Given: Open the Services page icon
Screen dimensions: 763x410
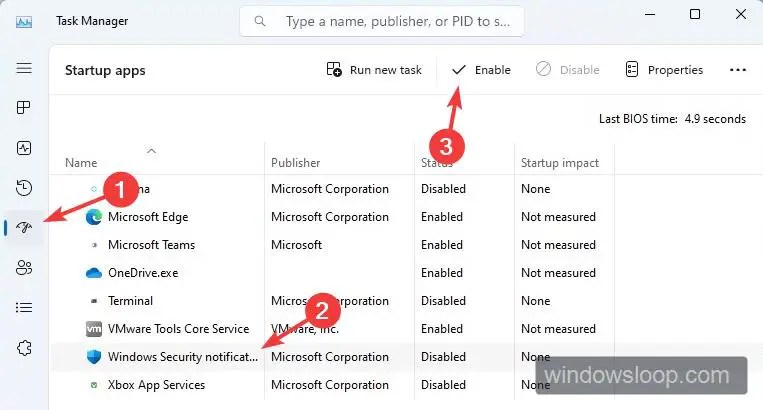Looking at the screenshot, I should point(24,347).
